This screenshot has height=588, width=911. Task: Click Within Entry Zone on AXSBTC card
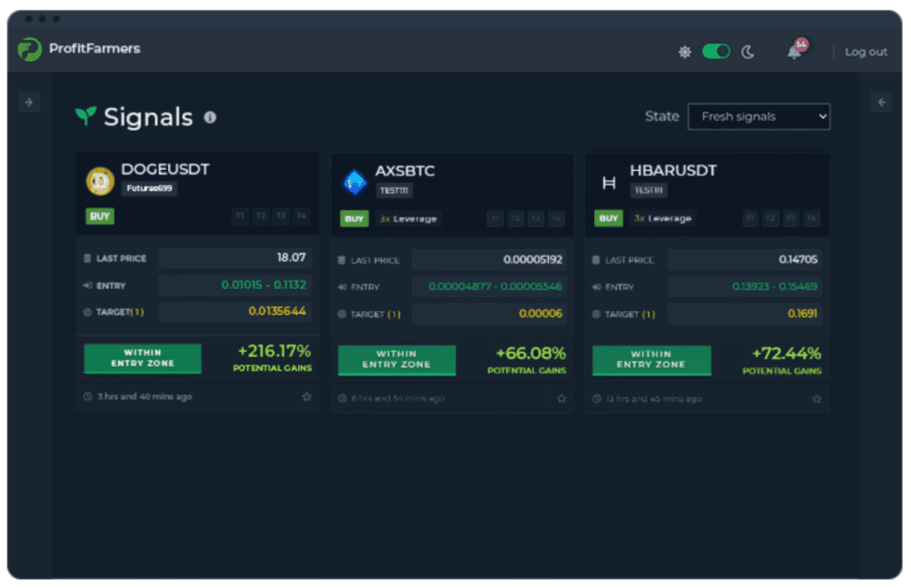(x=397, y=359)
